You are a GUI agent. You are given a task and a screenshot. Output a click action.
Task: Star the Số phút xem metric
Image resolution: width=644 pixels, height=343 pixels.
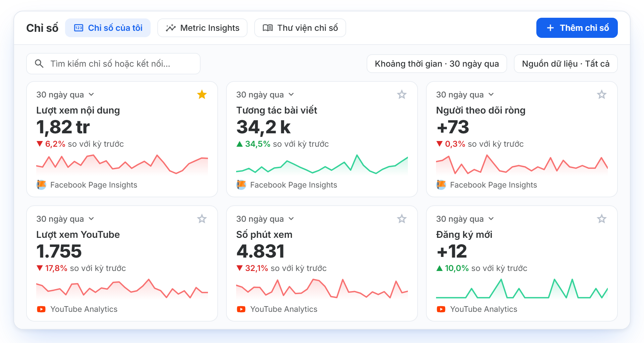pos(401,219)
